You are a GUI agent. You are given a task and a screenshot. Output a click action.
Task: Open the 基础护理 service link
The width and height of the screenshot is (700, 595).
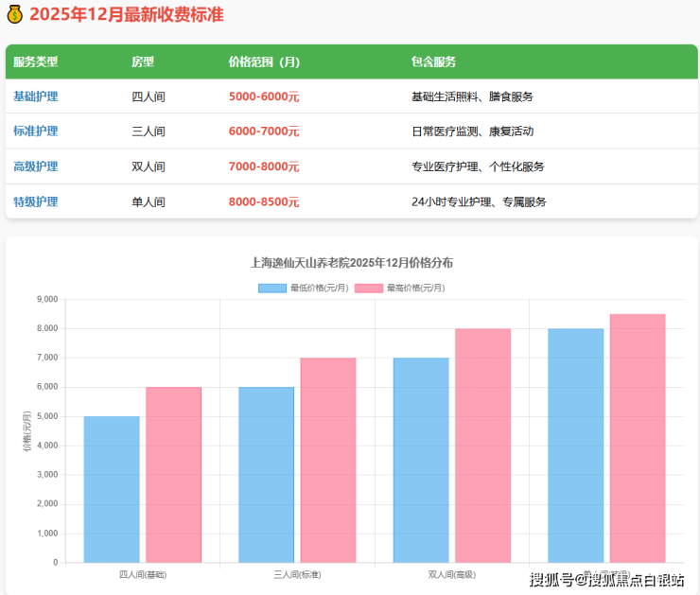point(36,96)
